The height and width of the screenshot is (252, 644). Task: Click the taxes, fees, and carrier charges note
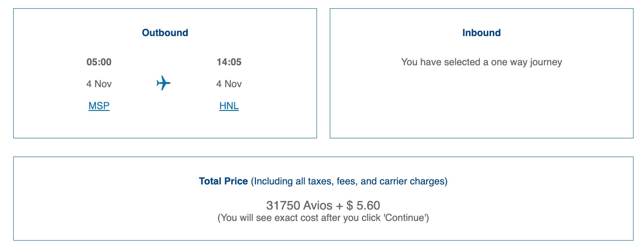point(349,181)
